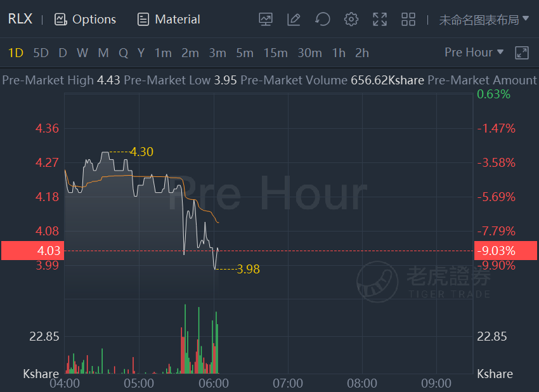This screenshot has width=539, height=392.
Task: Select the 30m interval
Action: [309, 53]
